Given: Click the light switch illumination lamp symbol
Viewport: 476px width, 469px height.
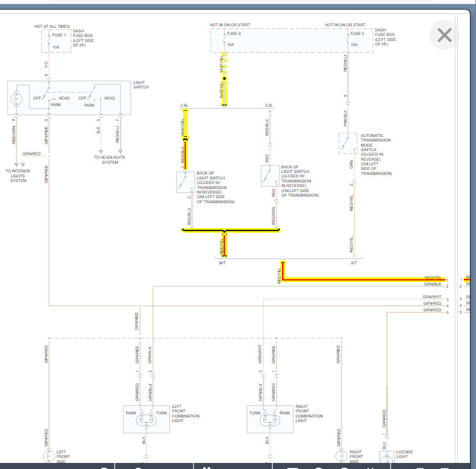Looking at the screenshot, I should point(16,99).
